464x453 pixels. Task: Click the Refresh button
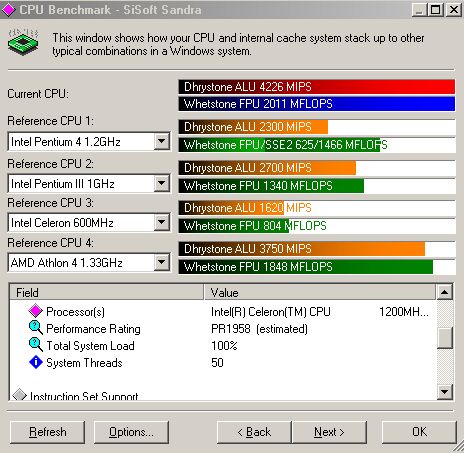point(47,432)
